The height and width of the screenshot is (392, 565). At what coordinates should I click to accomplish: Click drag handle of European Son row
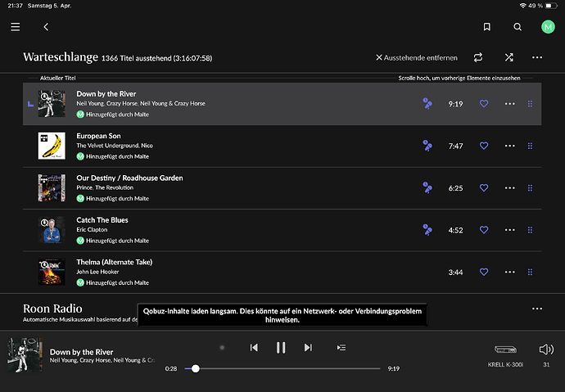[530, 146]
